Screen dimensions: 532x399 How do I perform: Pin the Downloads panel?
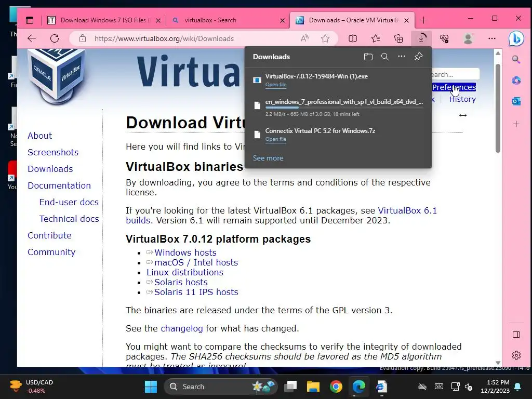pos(418,56)
